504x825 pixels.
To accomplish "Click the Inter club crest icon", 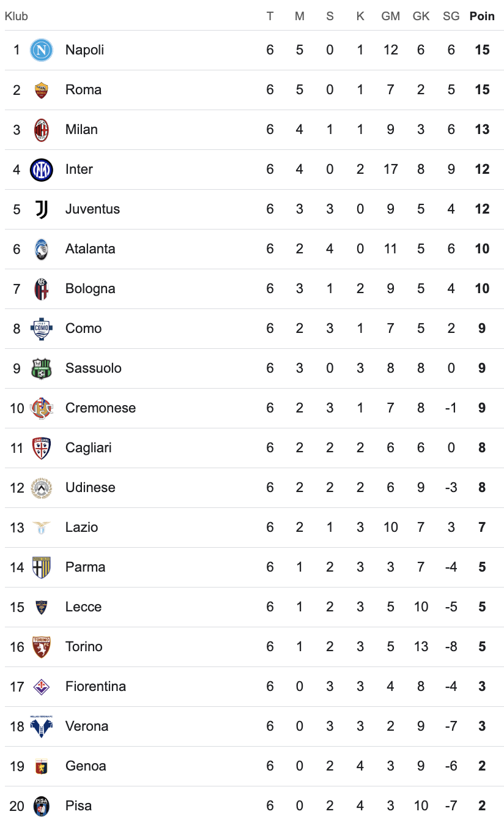I will (42, 170).
